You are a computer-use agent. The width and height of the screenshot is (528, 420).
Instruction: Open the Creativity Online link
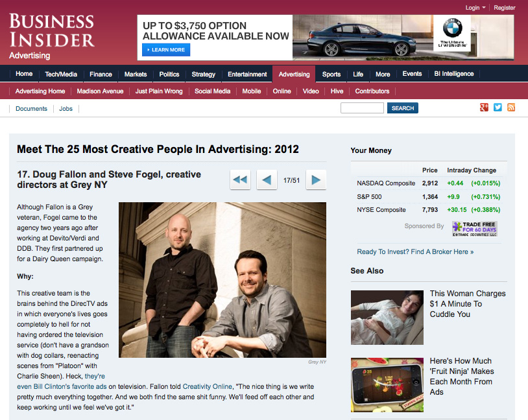coord(207,387)
